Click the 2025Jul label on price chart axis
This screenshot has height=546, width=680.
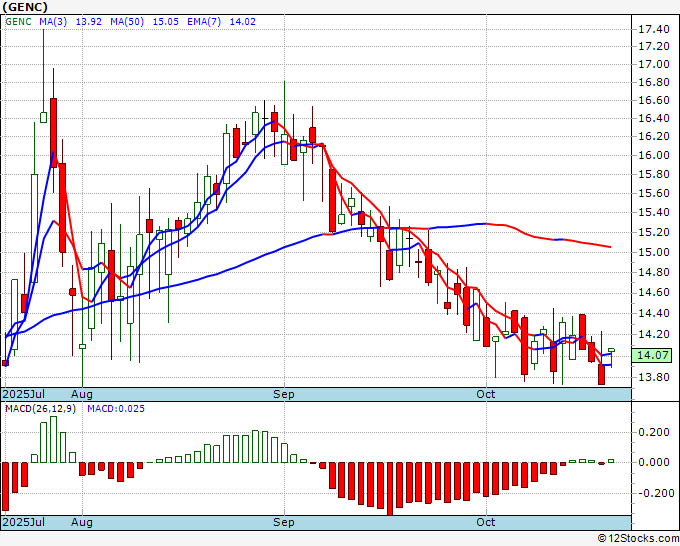23,394
